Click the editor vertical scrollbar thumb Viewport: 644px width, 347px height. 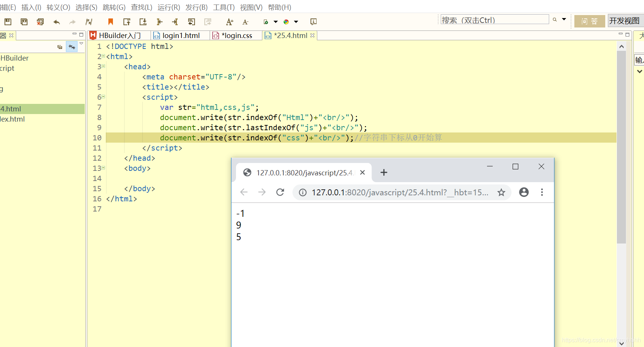[x=621, y=147]
